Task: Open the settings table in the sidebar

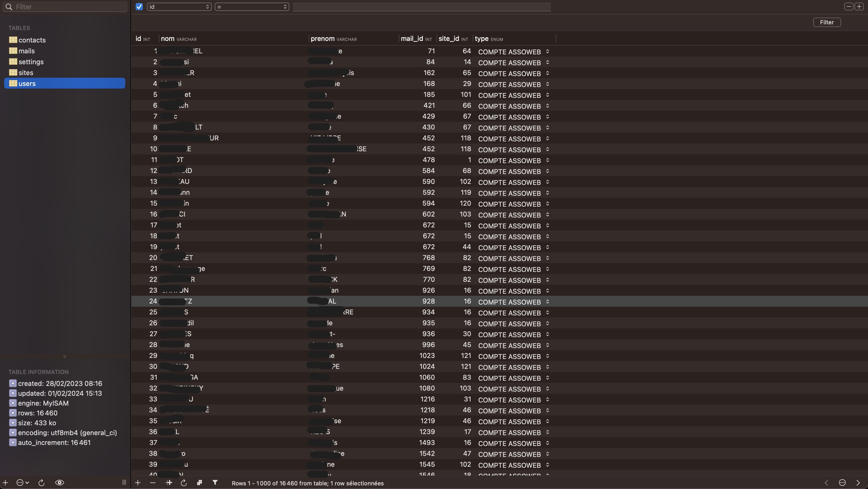Action: (x=31, y=62)
